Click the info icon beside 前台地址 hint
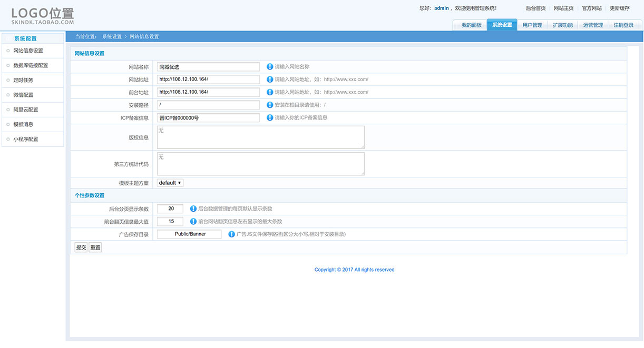Viewport: 644px width, 348px height. 270,92
